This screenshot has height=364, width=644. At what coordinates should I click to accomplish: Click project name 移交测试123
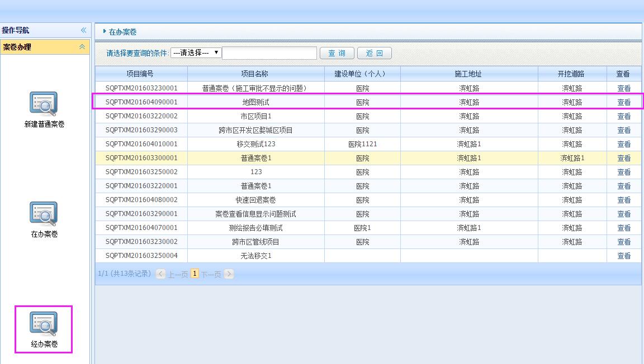point(256,144)
